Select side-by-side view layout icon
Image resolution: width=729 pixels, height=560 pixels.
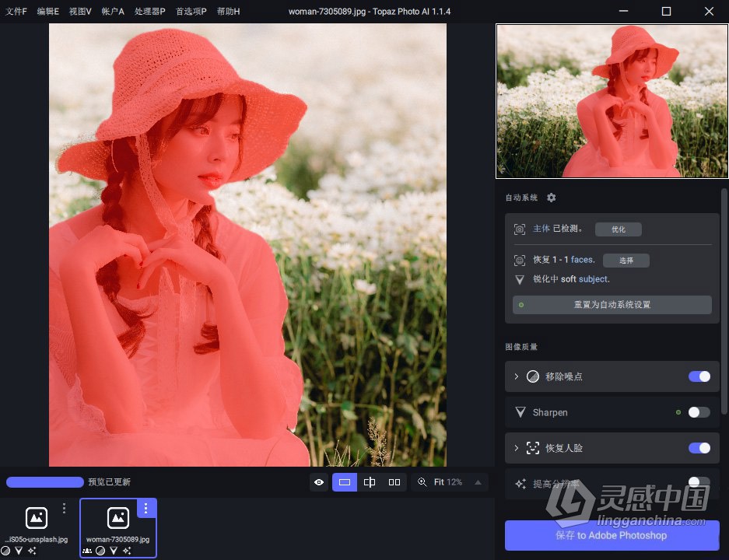click(394, 482)
